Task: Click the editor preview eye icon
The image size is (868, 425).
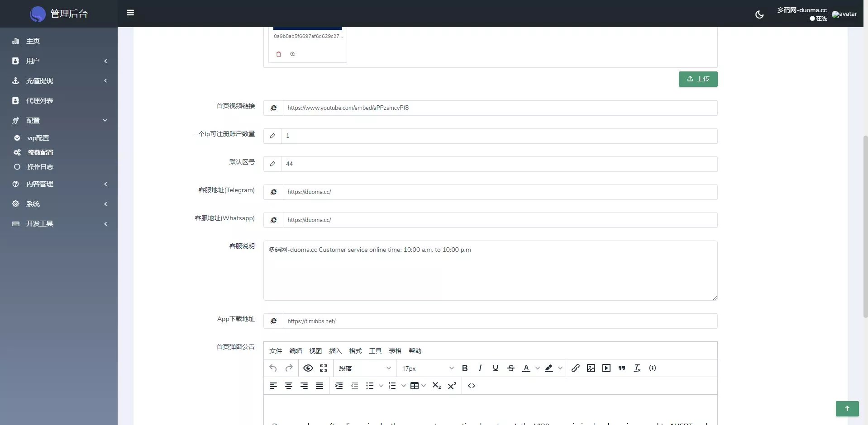Action: click(x=308, y=368)
